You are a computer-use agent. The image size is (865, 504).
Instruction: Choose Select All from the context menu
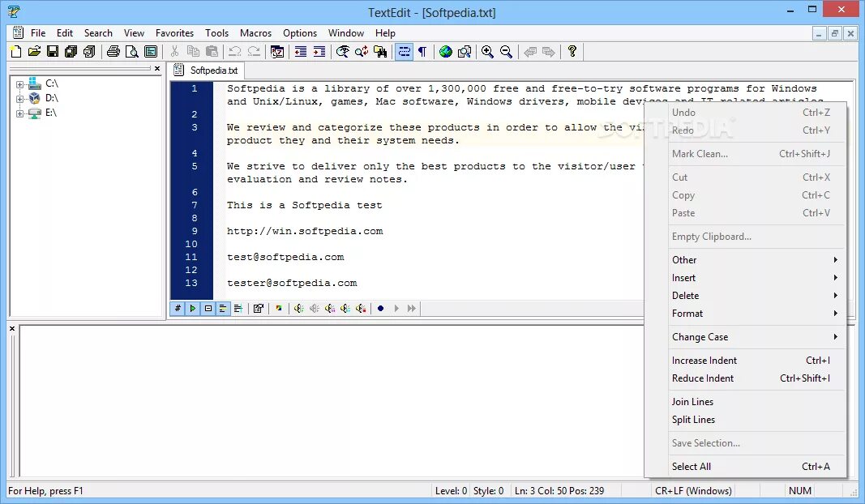click(x=756, y=467)
